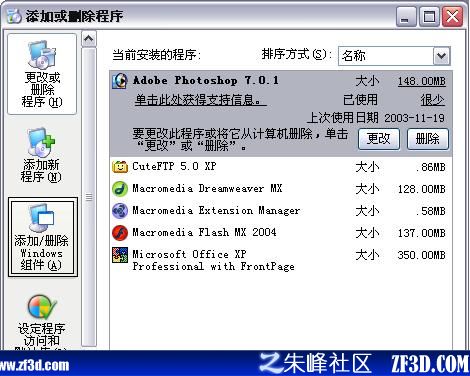This screenshot has height=376, width=470.
Task: Click the Macromedia Flash MX 2004 icon
Action: pyautogui.click(x=120, y=233)
